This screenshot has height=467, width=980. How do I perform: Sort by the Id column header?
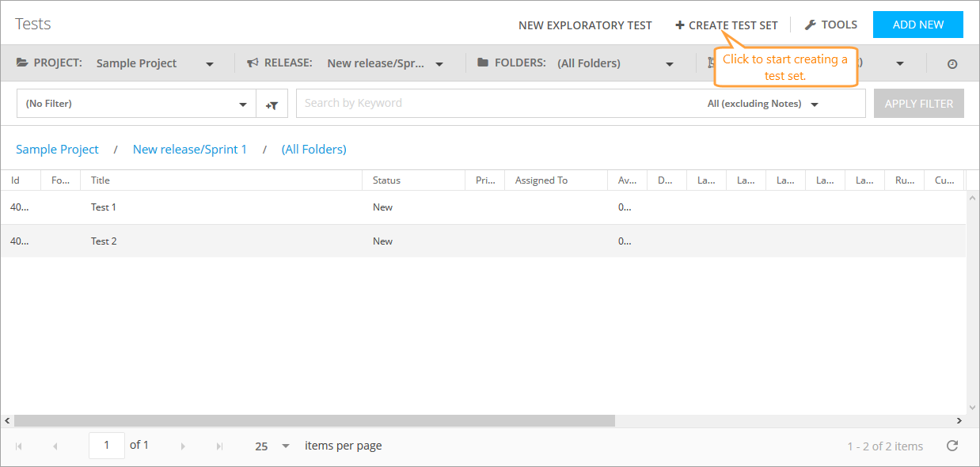click(x=21, y=180)
